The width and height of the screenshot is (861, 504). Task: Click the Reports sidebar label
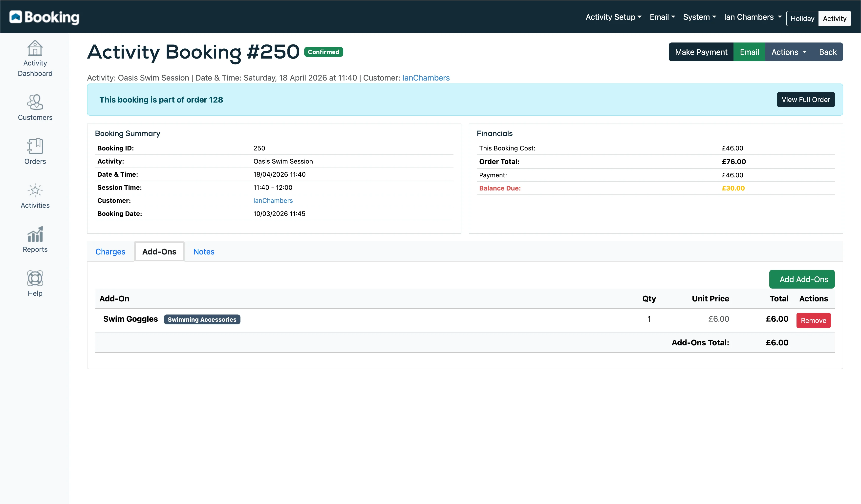click(x=35, y=250)
